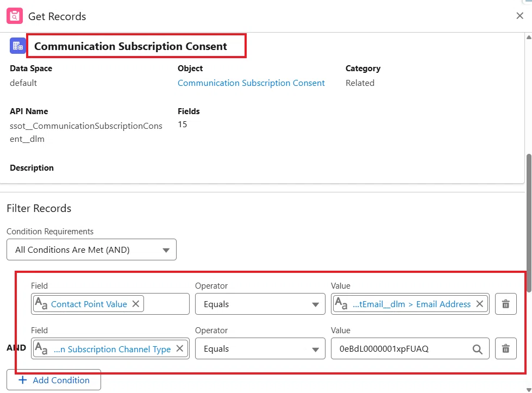
Task: Remove the Subscription Channel Type field pill
Action: click(x=180, y=348)
